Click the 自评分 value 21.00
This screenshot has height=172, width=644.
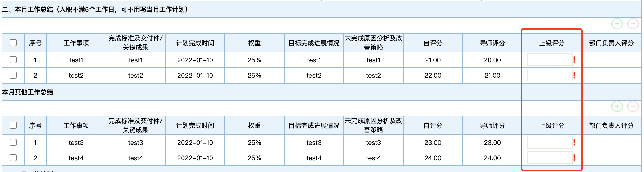[x=433, y=60]
